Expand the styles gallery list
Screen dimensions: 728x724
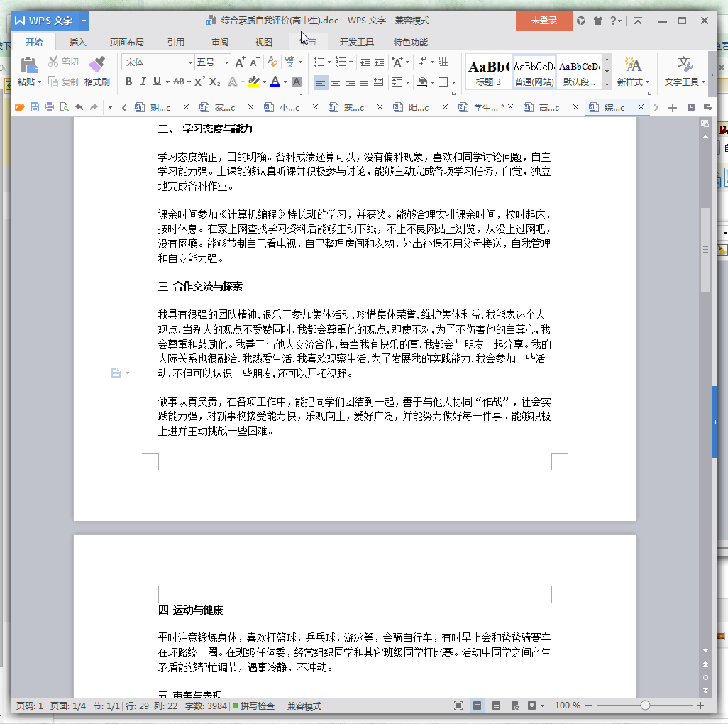607,84
